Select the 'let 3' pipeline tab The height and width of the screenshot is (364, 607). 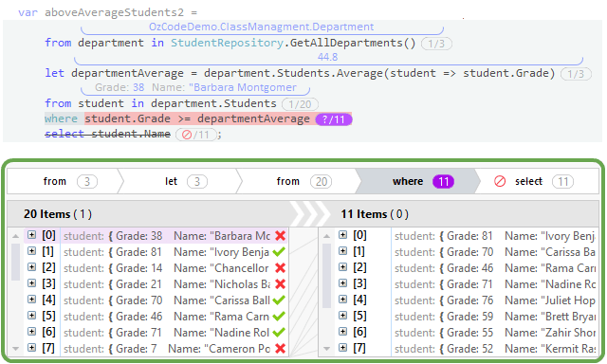(180, 181)
